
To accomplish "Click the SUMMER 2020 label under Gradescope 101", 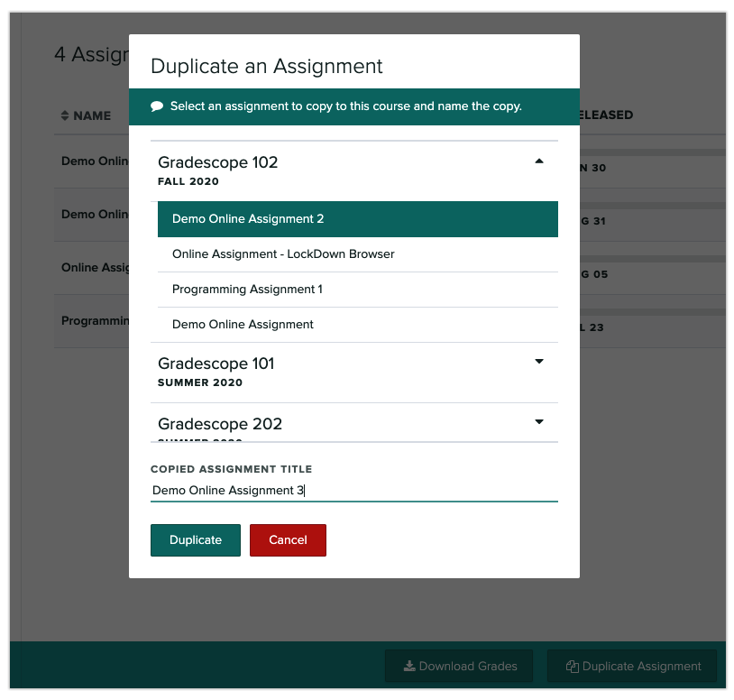I will (200, 382).
